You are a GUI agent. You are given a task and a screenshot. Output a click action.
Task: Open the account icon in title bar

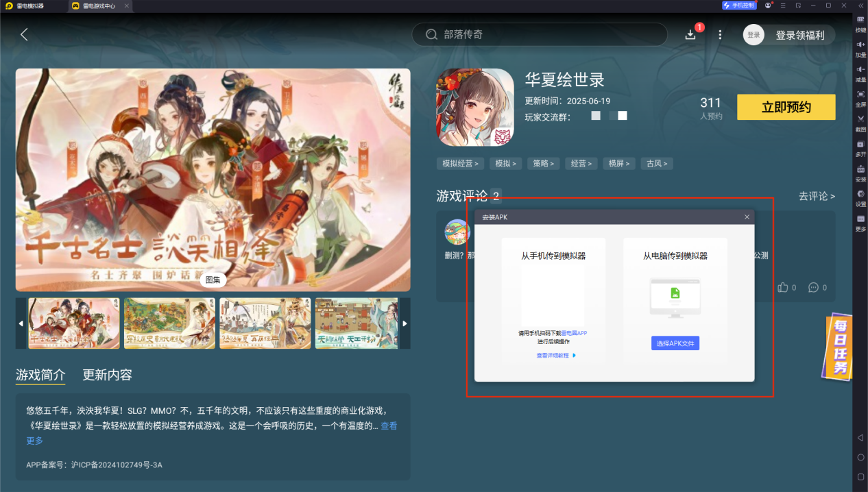[768, 5]
